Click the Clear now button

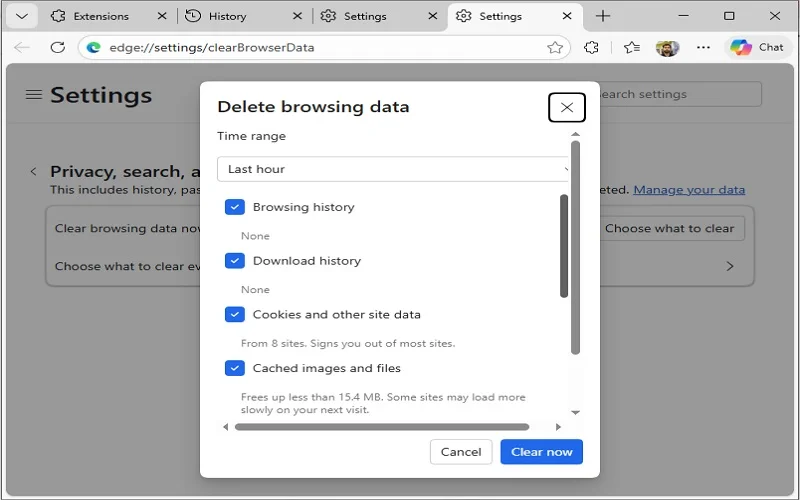point(541,452)
